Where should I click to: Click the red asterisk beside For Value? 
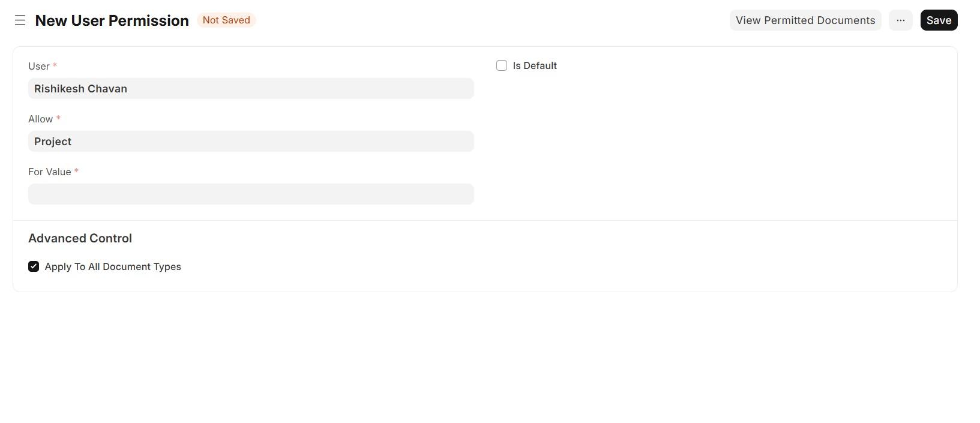tap(76, 171)
